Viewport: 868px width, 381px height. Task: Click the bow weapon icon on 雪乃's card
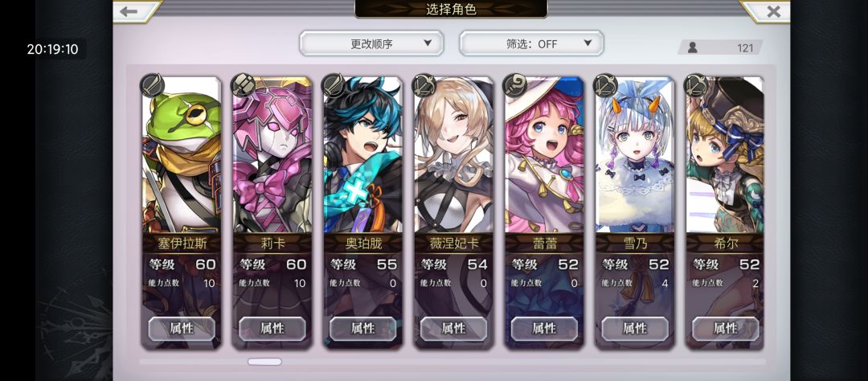605,85
